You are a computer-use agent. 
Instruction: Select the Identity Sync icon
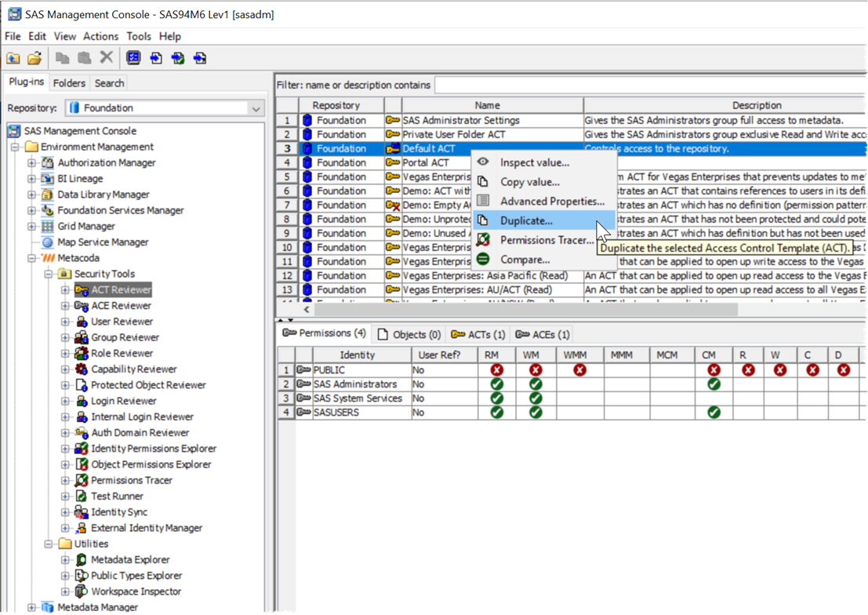click(x=82, y=512)
